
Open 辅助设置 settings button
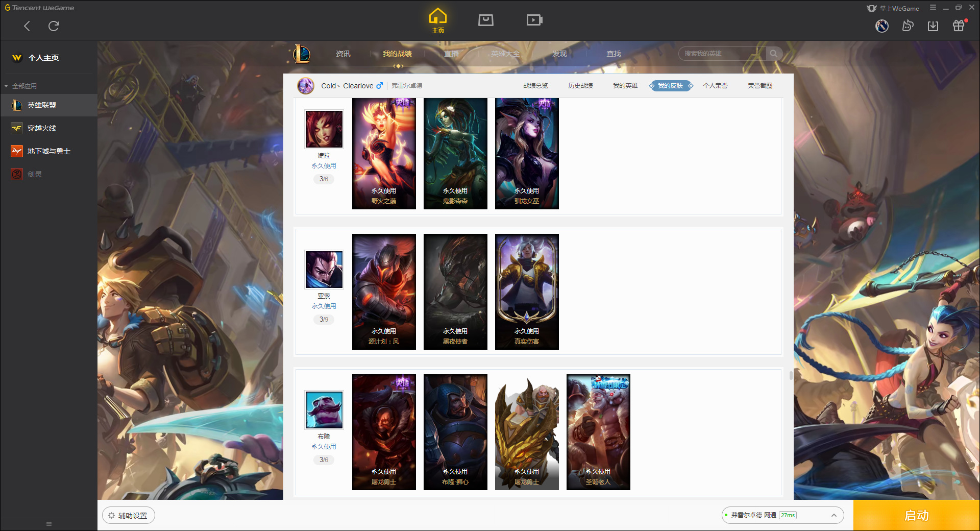click(129, 516)
